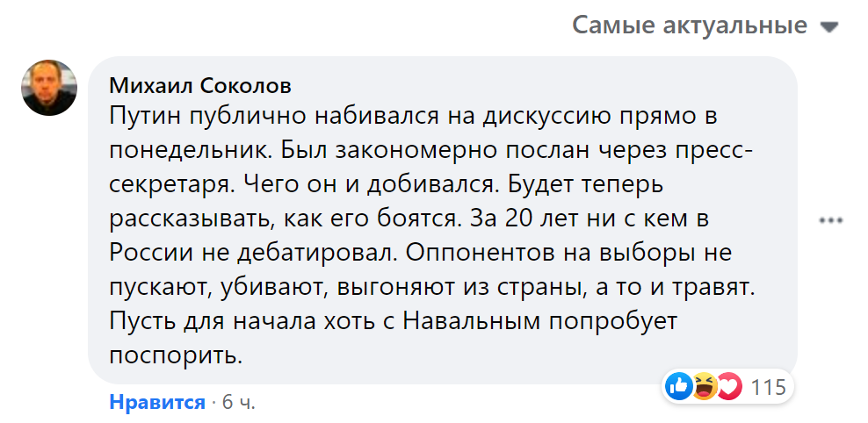Like the comment via Нравится
868x423 pixels.
[x=156, y=403]
